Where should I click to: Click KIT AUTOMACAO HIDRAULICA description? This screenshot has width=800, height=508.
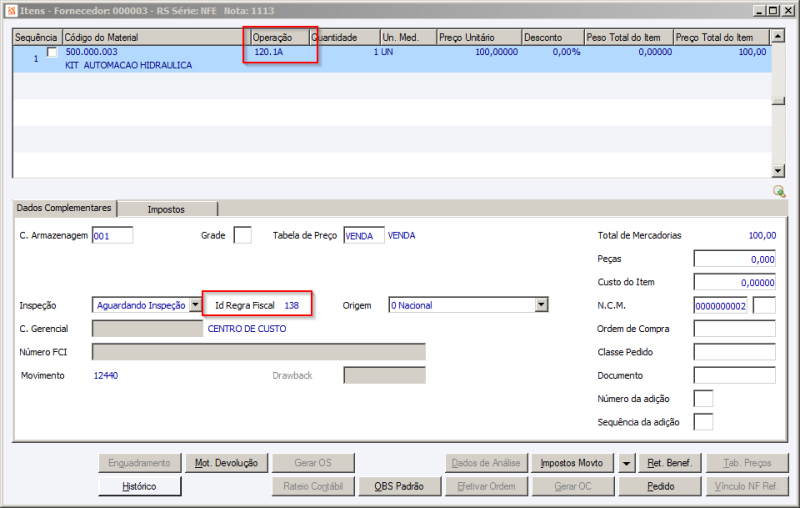pos(129,65)
